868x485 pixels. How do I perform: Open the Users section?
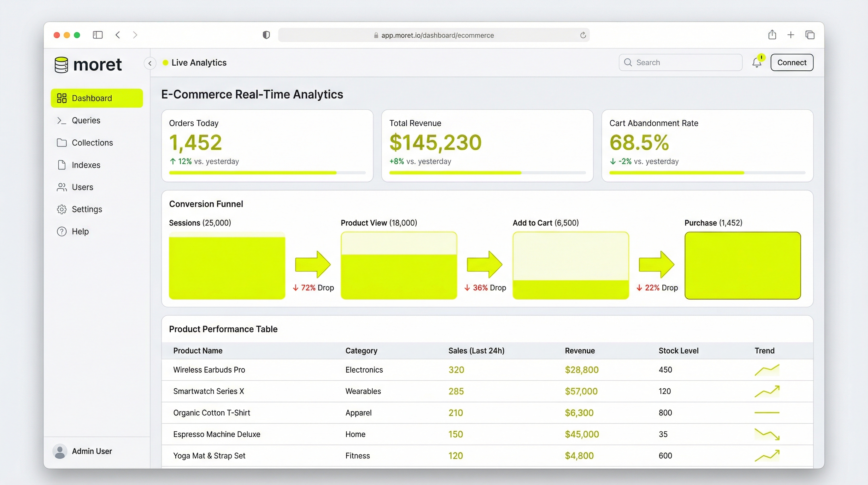(83, 187)
